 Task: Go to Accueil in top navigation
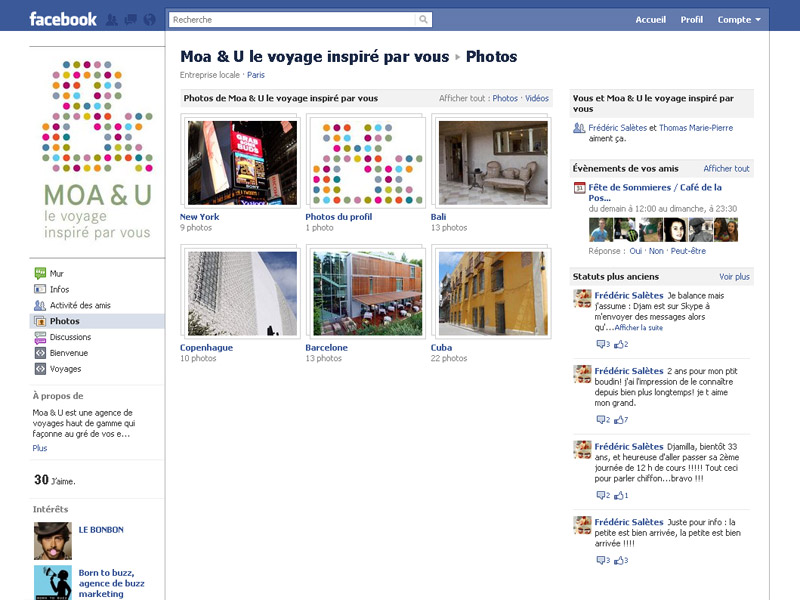click(651, 20)
